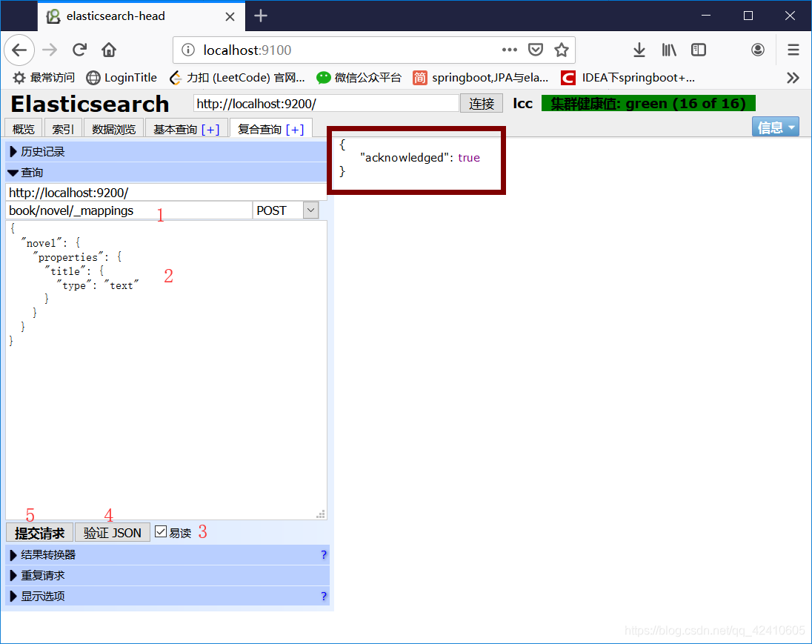Image resolution: width=812 pixels, height=644 pixels.
Task: Open the Firefox library icon
Action: 668,50
